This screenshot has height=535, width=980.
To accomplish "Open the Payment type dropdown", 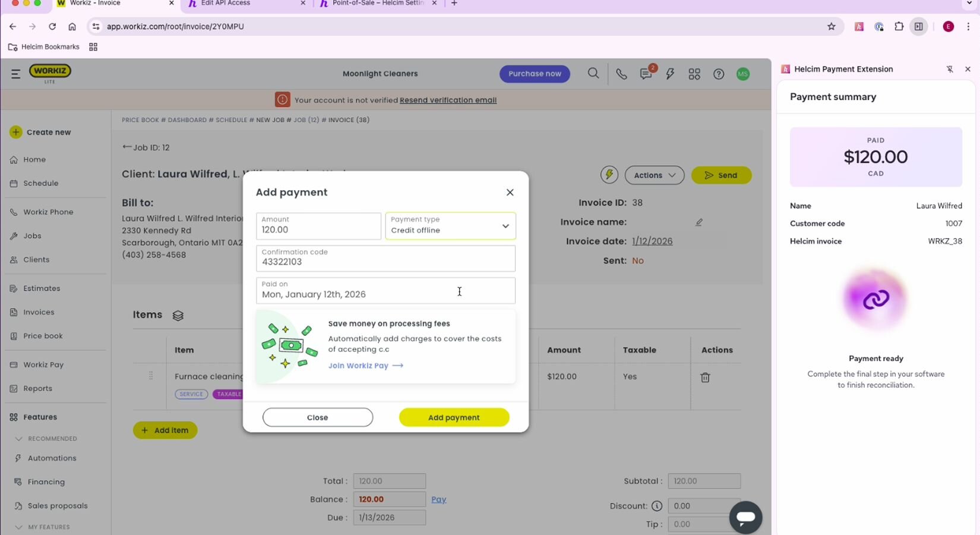I will coord(450,226).
